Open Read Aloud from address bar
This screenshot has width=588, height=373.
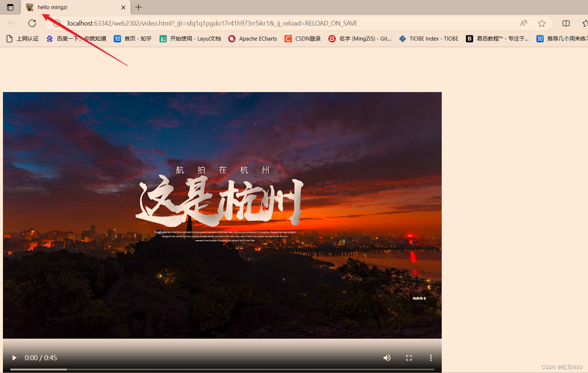524,23
